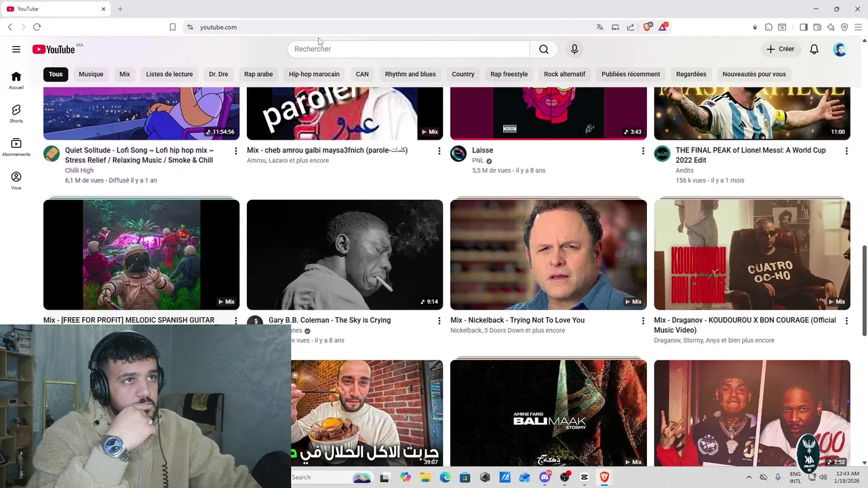
Task: Open the Leo AI sparkle icon
Action: [831, 27]
